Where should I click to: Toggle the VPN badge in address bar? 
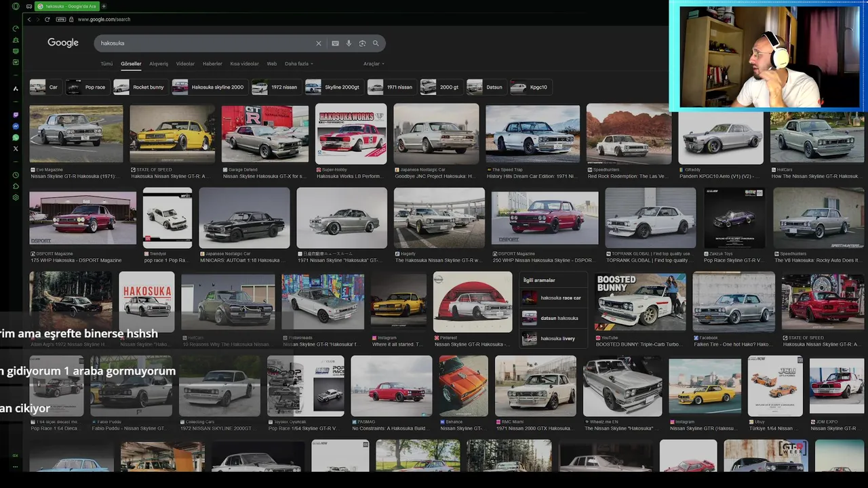point(61,19)
